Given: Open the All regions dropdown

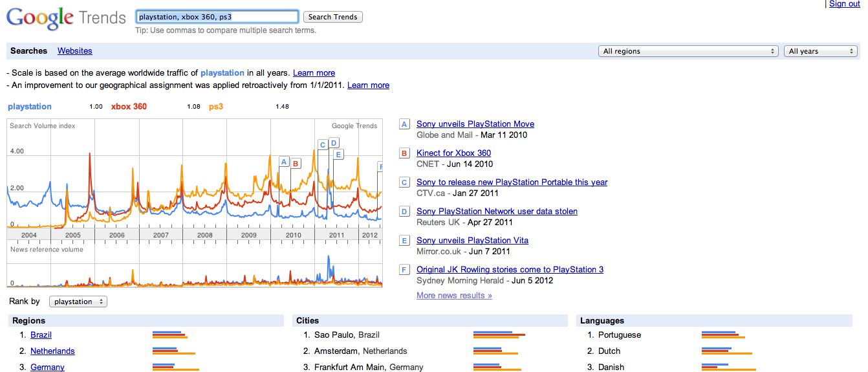Looking at the screenshot, I should (688, 51).
